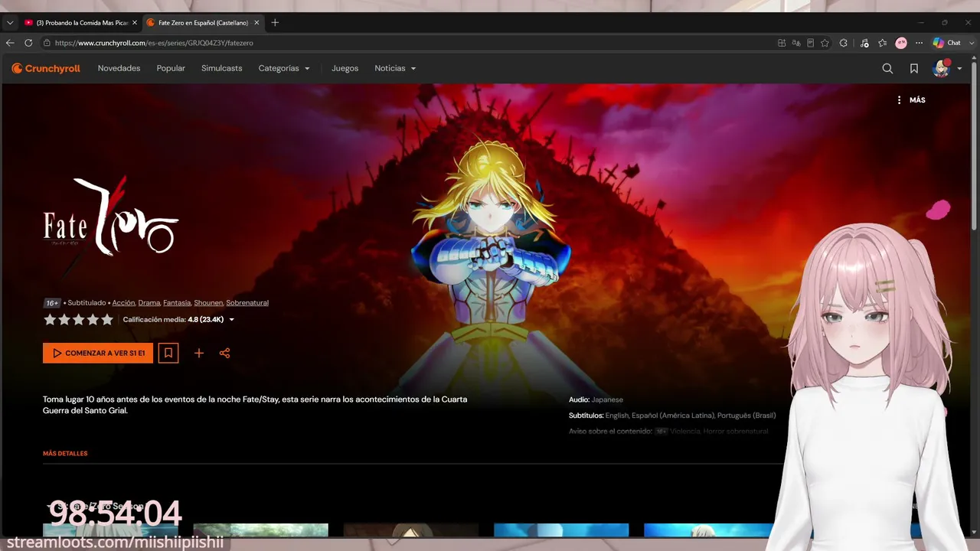Open Simulcasts menu item
This screenshot has width=980, height=551.
pyautogui.click(x=221, y=68)
